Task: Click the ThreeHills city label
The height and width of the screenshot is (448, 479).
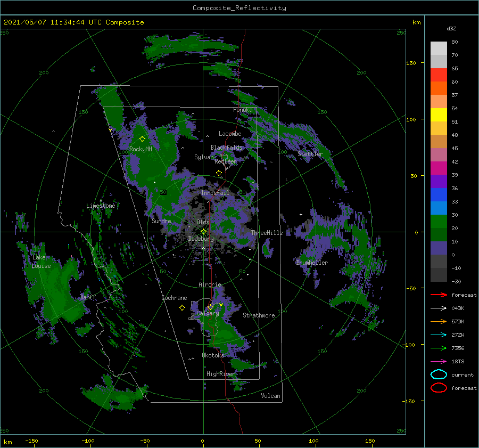Action: pyautogui.click(x=267, y=233)
